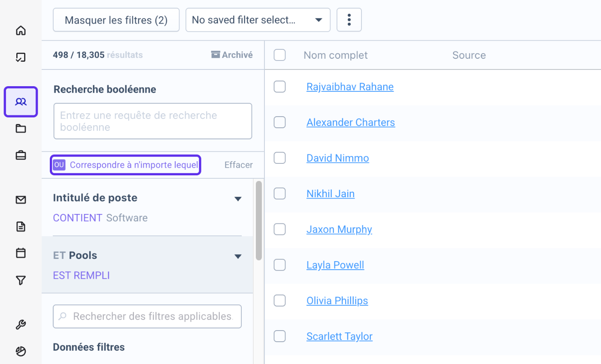The width and height of the screenshot is (601, 364).
Task: Open the folder icon in sidebar
Action: pyautogui.click(x=21, y=128)
